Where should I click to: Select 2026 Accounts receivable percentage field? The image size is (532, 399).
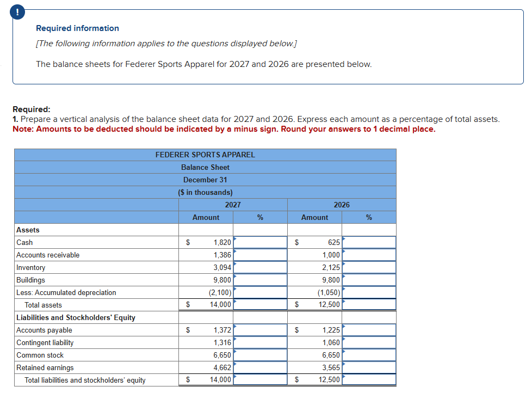point(369,255)
